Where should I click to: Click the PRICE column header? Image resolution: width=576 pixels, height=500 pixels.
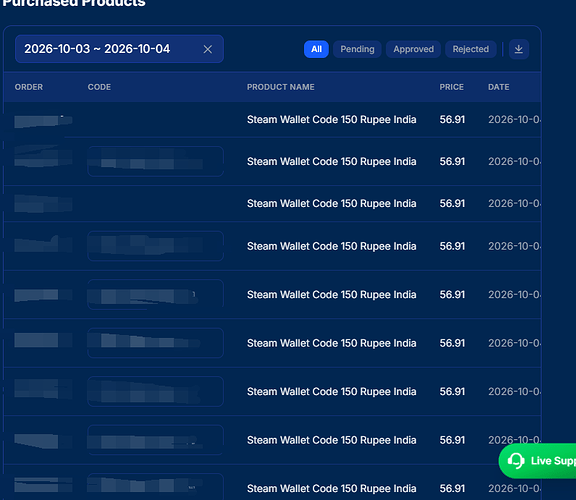451,87
